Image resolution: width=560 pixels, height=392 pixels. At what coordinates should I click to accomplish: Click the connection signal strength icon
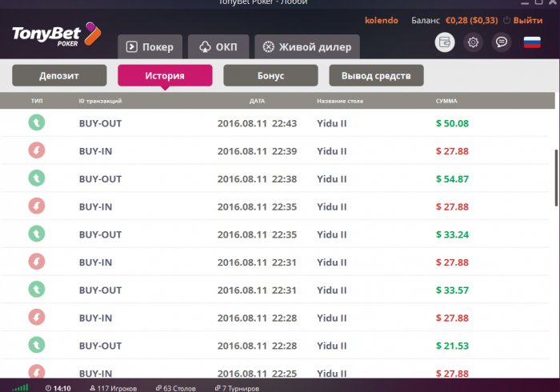tap(20, 388)
